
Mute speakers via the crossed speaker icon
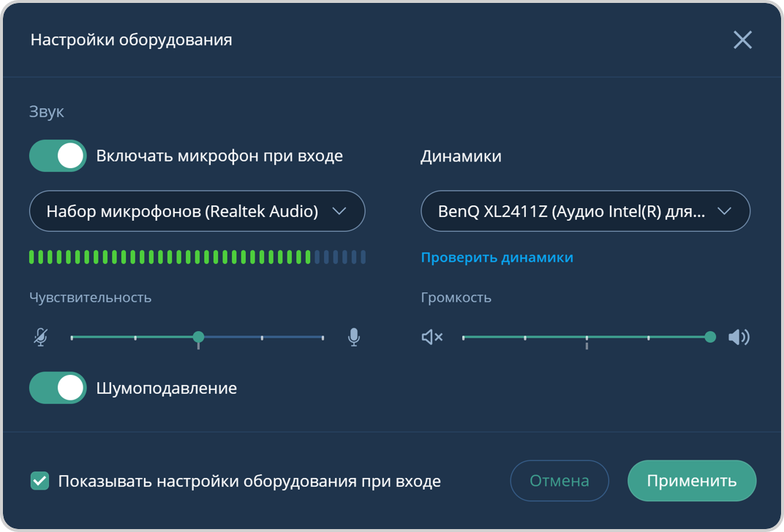point(431,337)
